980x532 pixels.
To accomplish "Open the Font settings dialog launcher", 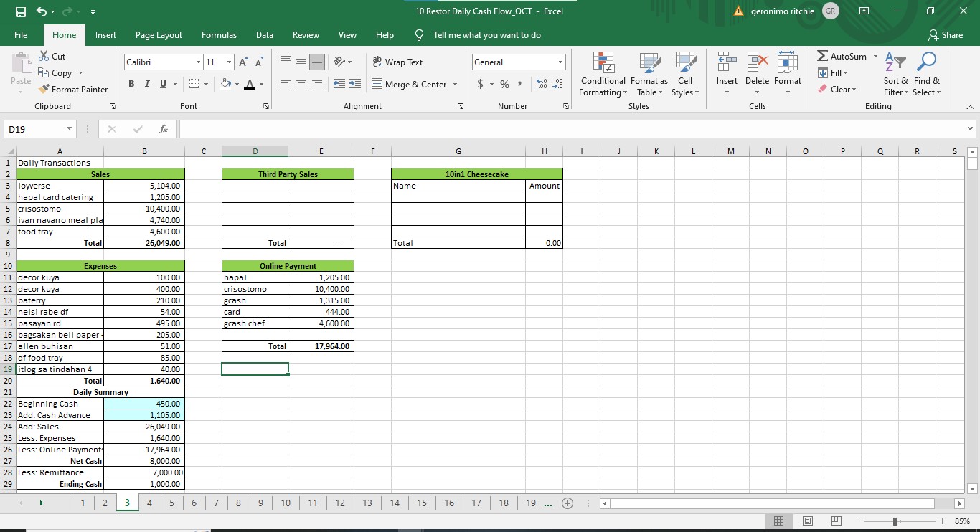I will [266, 106].
